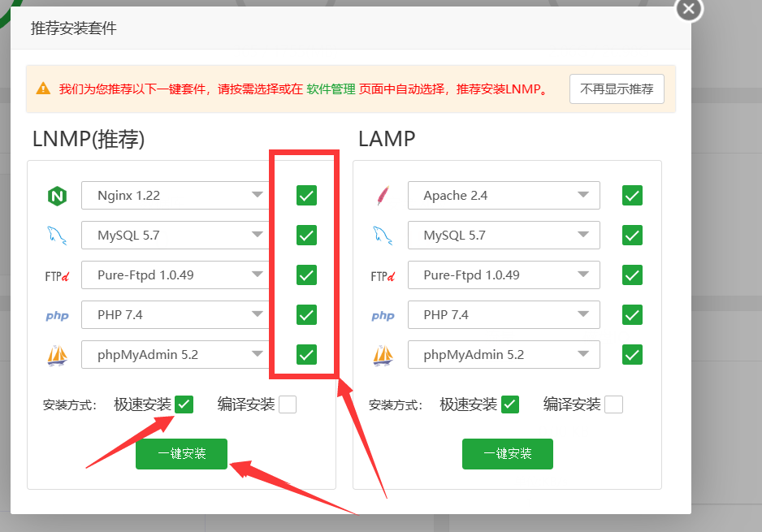This screenshot has width=762, height=532.
Task: Click the phpMyAdmin sailboat icon in LNMP
Action: pos(58,355)
